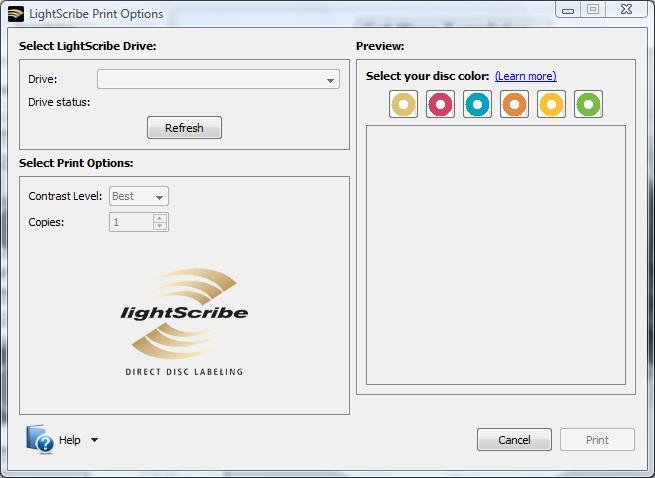This screenshot has height=478, width=655.
Task: Select the blue disc color swatch
Action: (x=477, y=104)
